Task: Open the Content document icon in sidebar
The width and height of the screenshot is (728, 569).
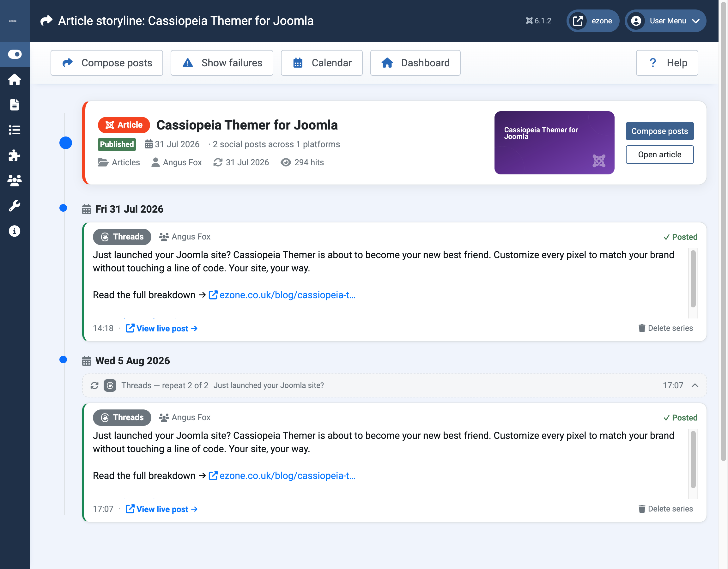Action: (x=15, y=105)
